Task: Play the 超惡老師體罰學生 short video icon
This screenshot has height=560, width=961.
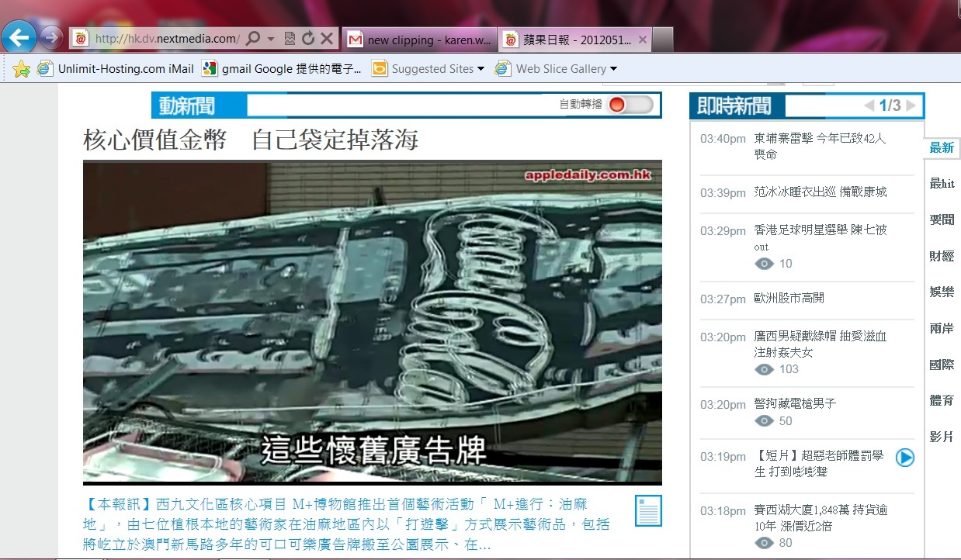Action: coord(904,458)
